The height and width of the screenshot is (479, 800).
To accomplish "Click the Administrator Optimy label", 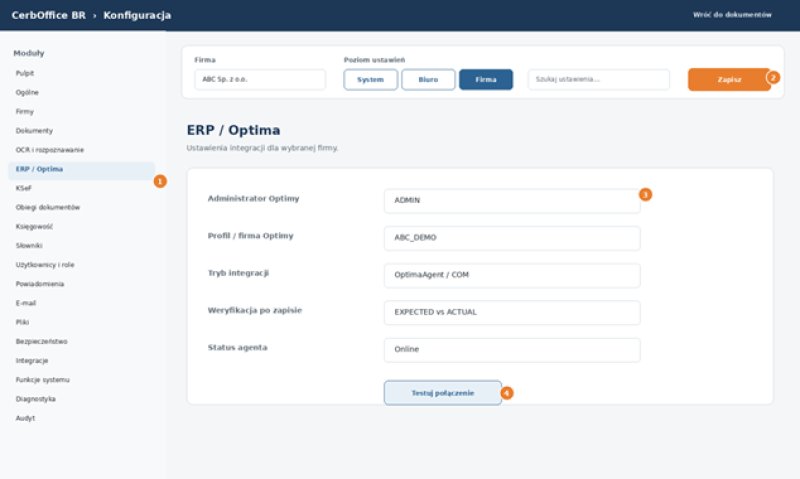I will 254,198.
